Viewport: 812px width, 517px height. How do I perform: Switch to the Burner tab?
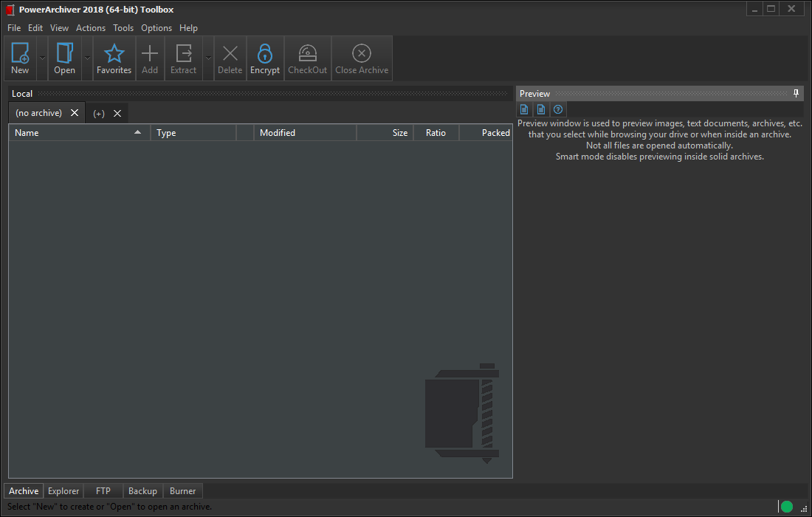pos(183,490)
